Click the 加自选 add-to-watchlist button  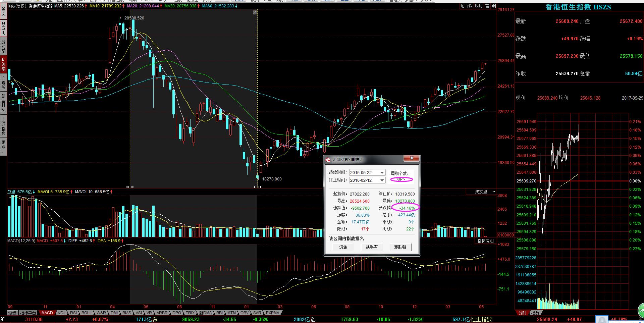(466, 6)
